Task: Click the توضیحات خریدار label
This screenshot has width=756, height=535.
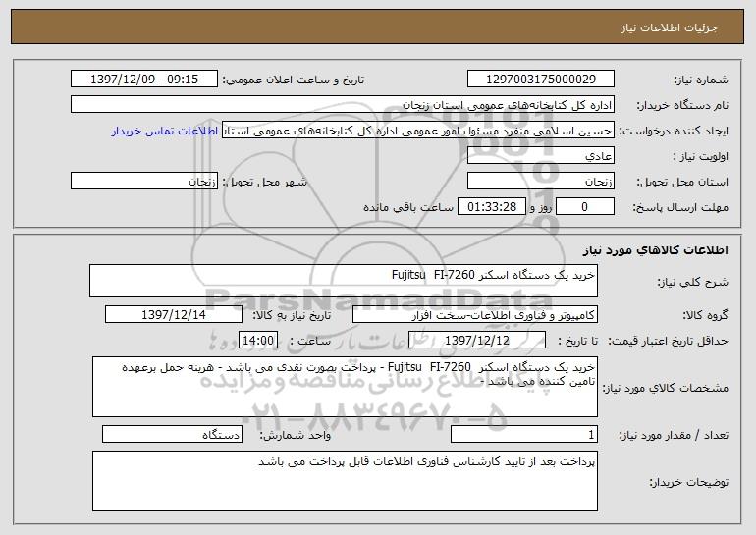Action: click(689, 482)
